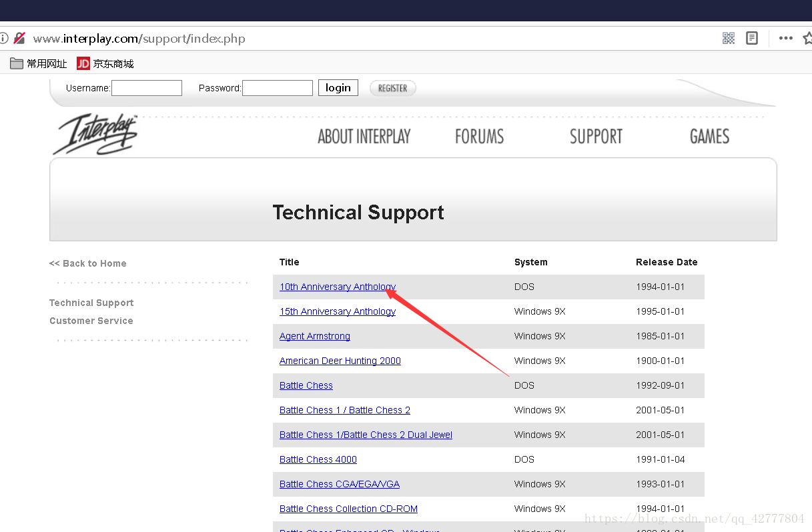Open the GAMES menu item
The image size is (812, 532).
click(709, 137)
